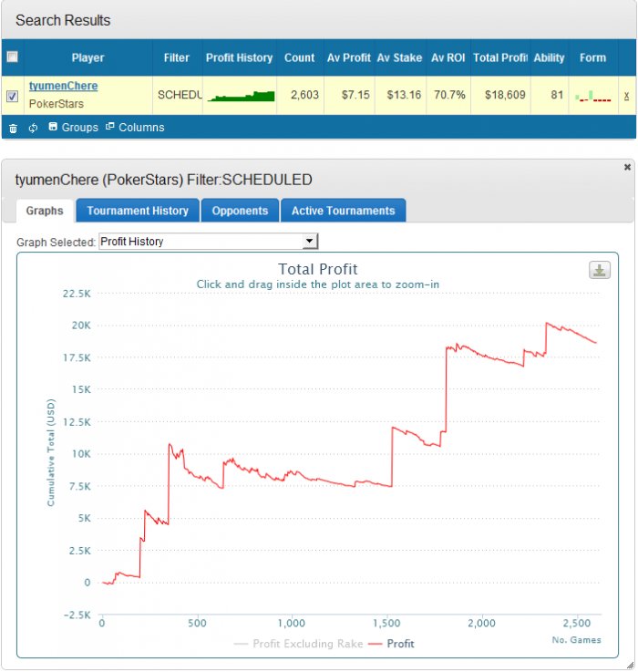Open the Graph Selected dropdown arrow

pos(309,242)
